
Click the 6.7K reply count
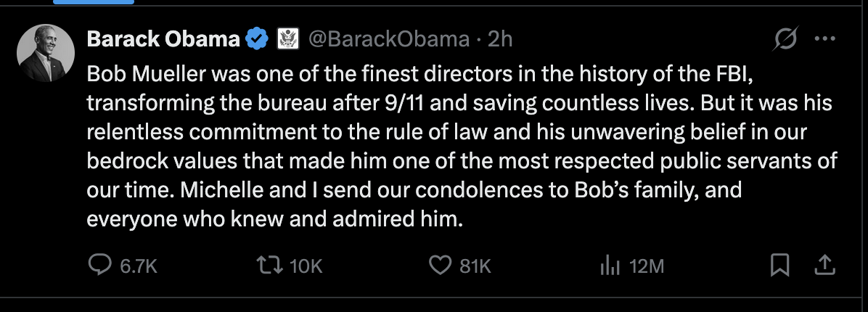pyautogui.click(x=138, y=267)
